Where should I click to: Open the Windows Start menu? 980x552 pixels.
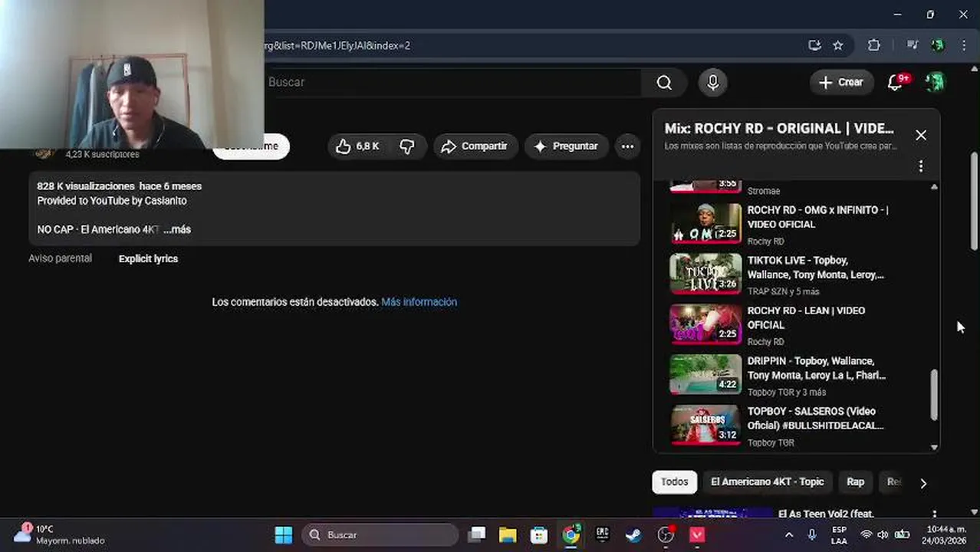click(284, 534)
